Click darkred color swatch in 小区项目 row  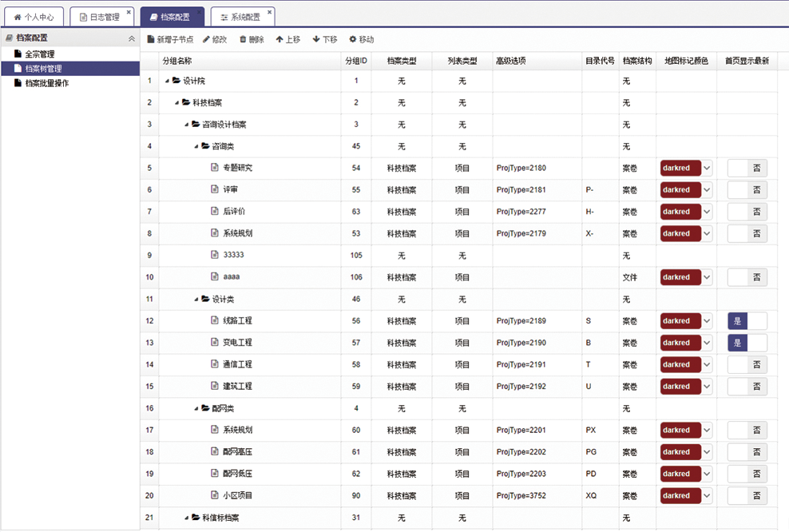click(x=680, y=495)
